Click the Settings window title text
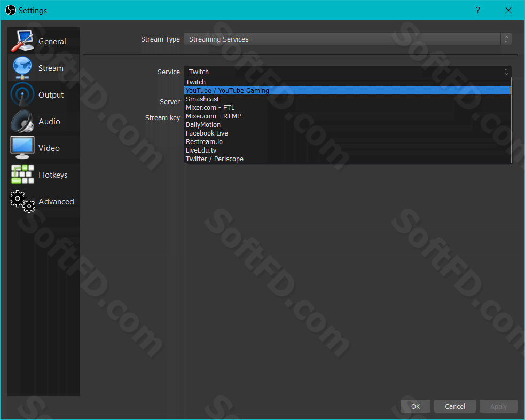This screenshot has width=525, height=420. [x=33, y=11]
